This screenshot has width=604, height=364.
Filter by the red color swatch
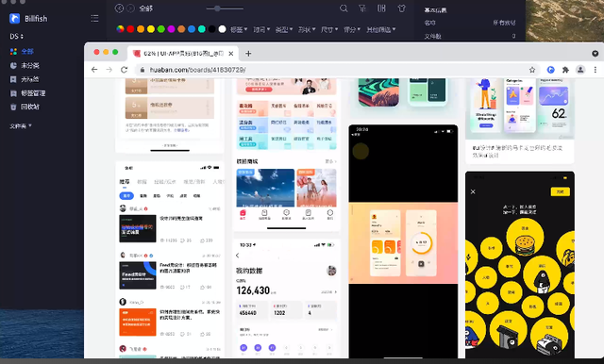click(130, 29)
